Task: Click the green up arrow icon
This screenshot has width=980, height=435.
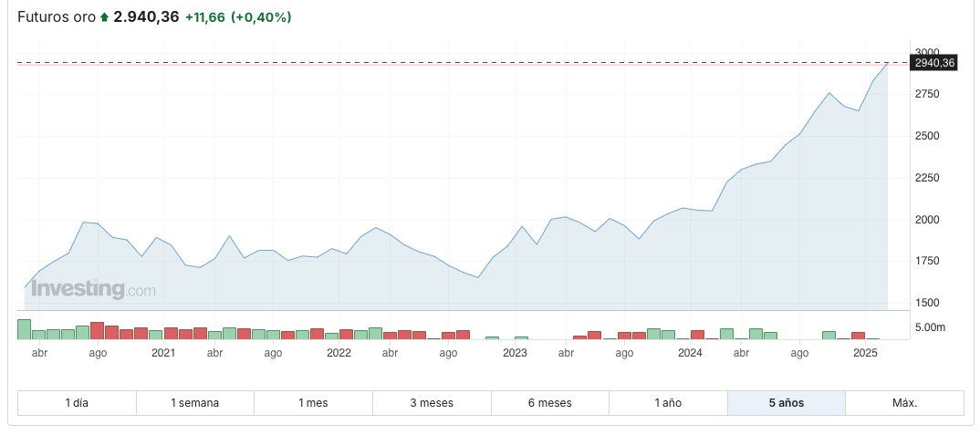Action: (x=104, y=17)
